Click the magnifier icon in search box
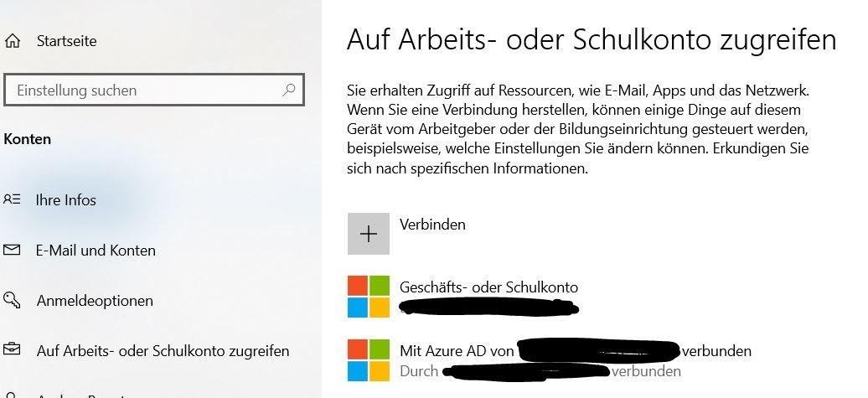This screenshot has width=868, height=398. coord(288,90)
